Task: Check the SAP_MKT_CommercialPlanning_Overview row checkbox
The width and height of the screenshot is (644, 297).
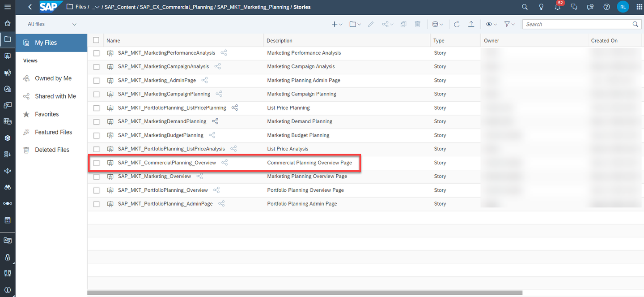Action: pyautogui.click(x=96, y=163)
